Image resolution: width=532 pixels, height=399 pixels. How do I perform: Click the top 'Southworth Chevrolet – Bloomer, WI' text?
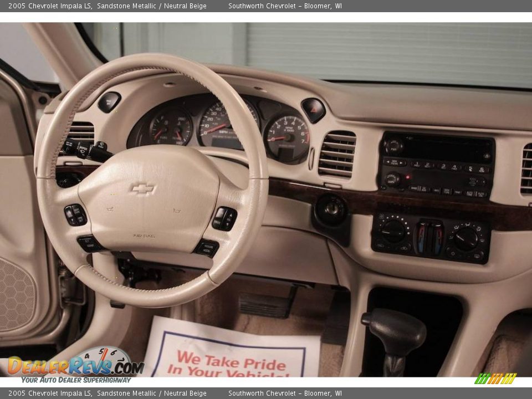(285, 6)
